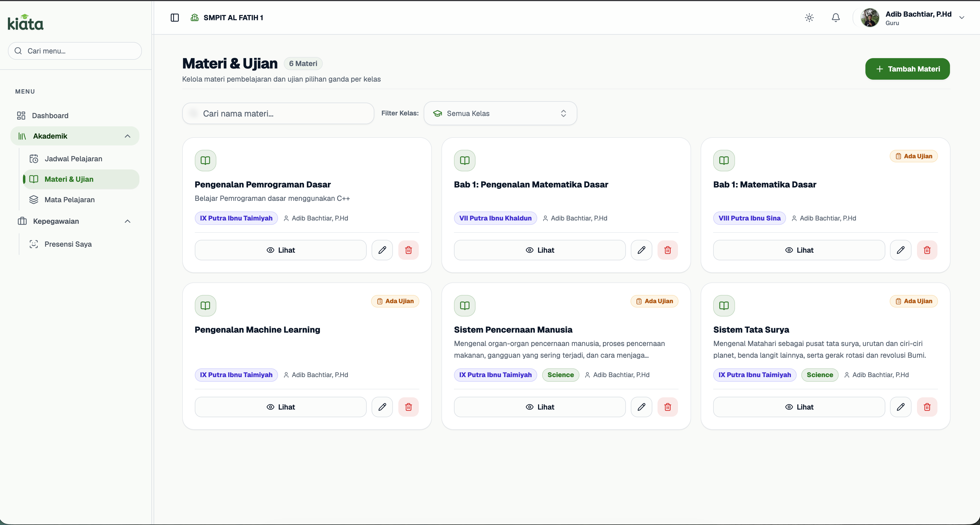Edit Pengenalan Pemrograman Dasar pencil icon

[382, 250]
